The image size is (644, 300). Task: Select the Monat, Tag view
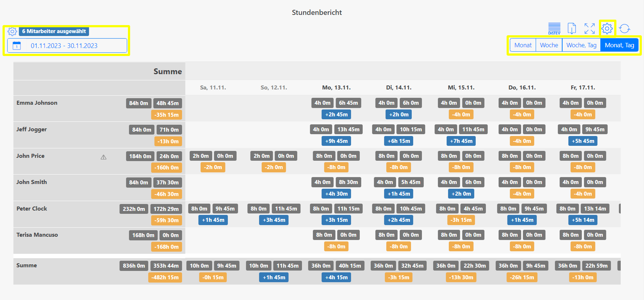619,45
